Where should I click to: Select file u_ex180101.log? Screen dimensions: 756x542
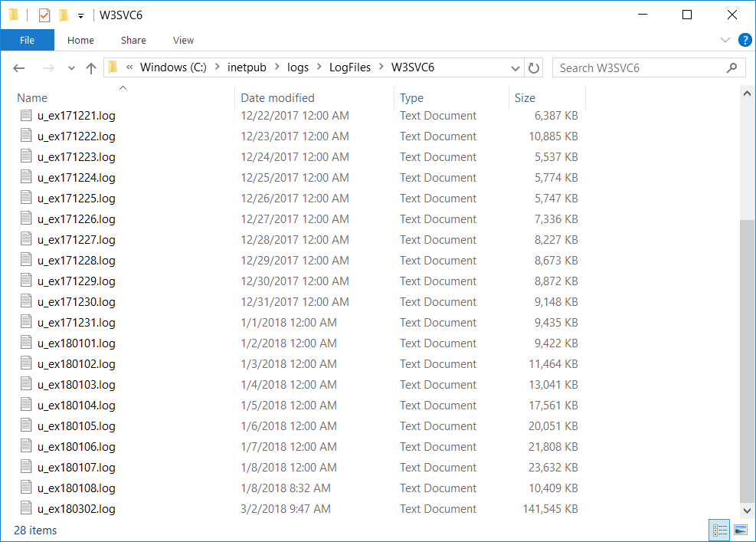[76, 343]
